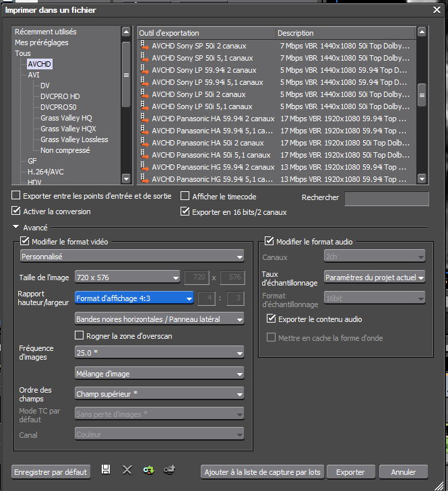Image resolution: width=448 pixels, height=491 pixels.
Task: Select Récemment utilisés category
Action: pos(46,32)
